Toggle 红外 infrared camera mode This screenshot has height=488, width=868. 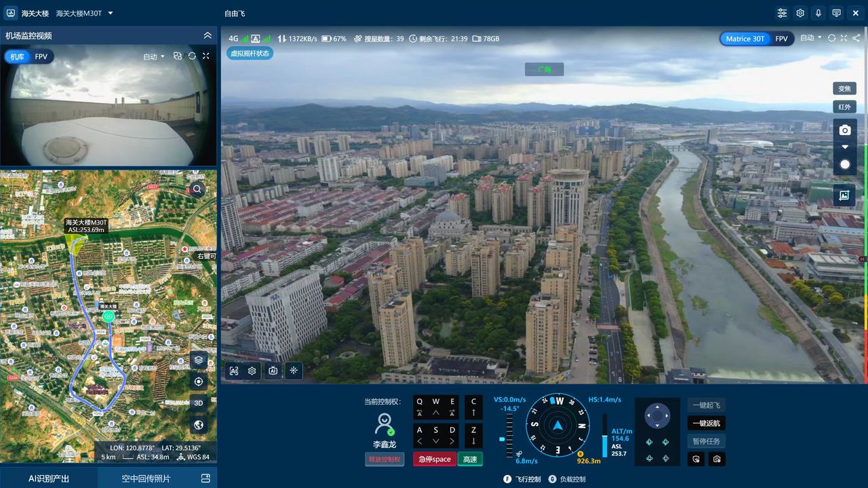coord(844,107)
